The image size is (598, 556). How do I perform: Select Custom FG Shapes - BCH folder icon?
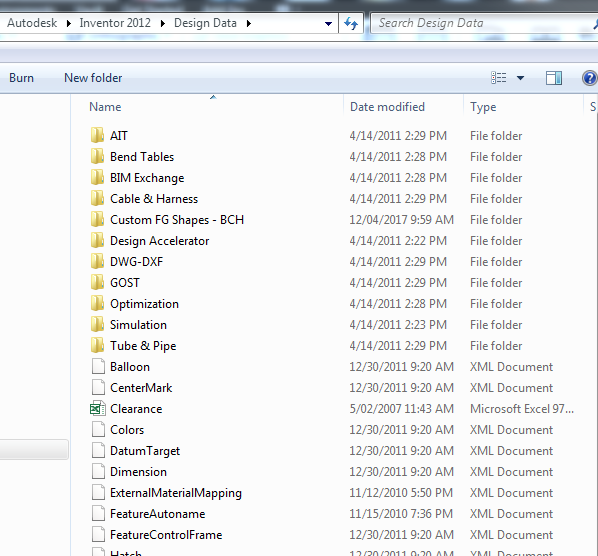[97, 219]
